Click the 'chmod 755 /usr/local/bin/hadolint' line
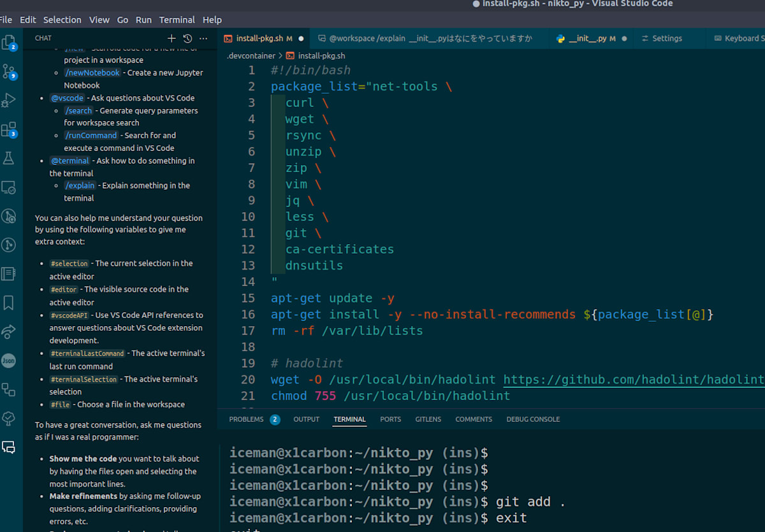Image resolution: width=765 pixels, height=532 pixels. (x=391, y=396)
